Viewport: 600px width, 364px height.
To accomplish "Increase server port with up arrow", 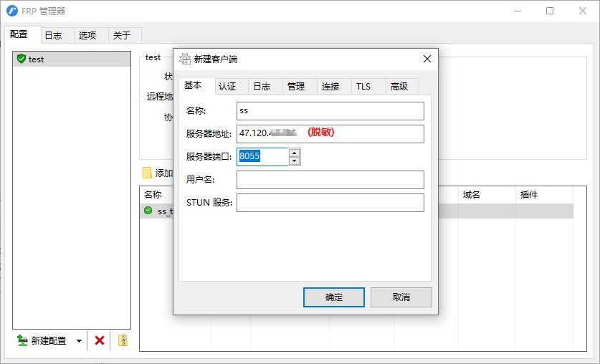I will tap(294, 152).
